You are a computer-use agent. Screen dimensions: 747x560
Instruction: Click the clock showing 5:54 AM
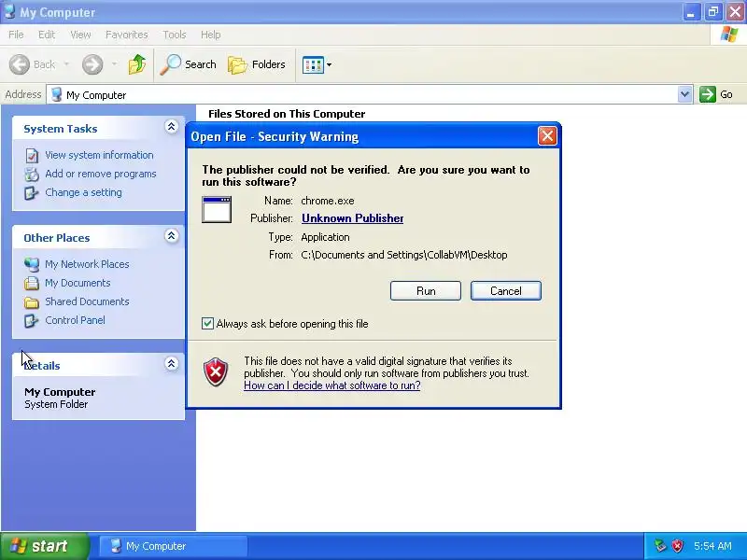click(712, 546)
